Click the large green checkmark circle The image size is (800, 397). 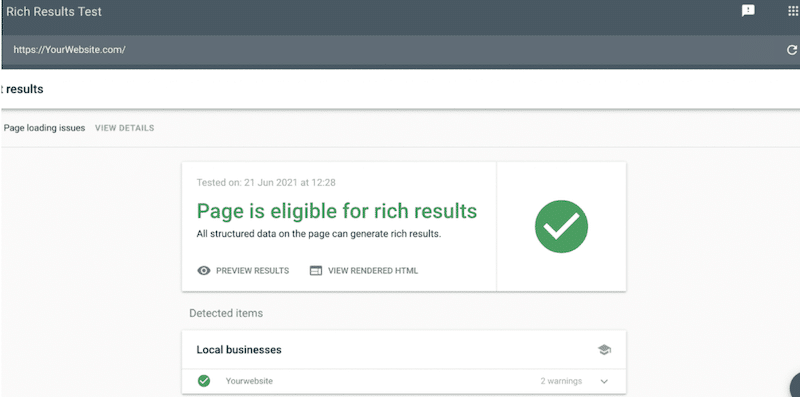(561, 226)
